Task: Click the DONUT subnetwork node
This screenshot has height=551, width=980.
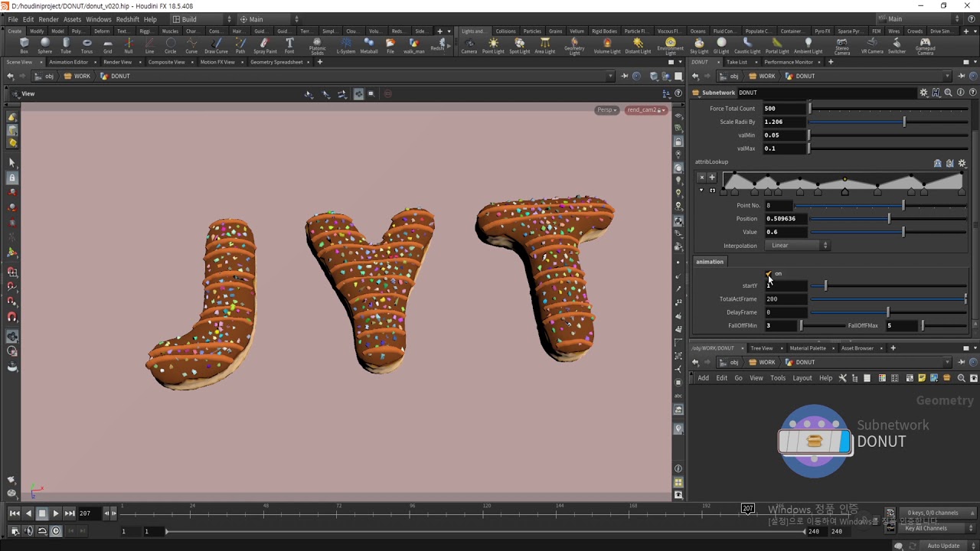Action: coord(815,442)
